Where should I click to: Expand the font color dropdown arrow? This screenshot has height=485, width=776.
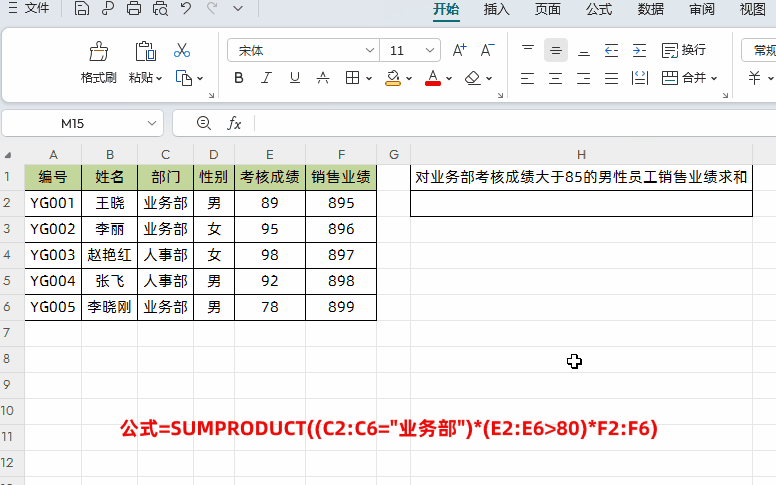[449, 78]
